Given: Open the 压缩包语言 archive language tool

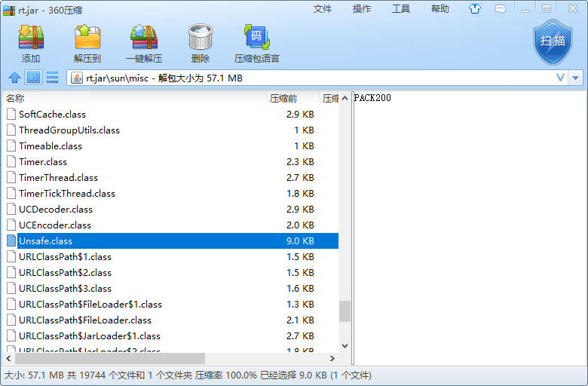Looking at the screenshot, I should (257, 38).
